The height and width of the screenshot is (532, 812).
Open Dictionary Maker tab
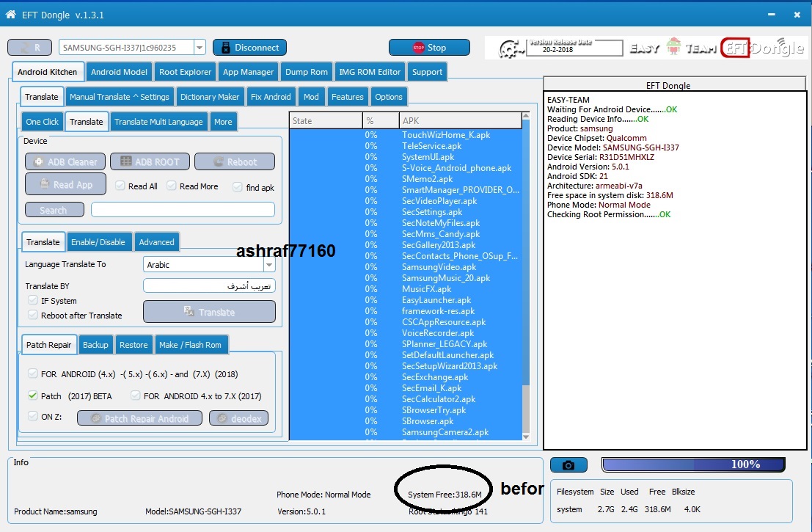point(210,97)
